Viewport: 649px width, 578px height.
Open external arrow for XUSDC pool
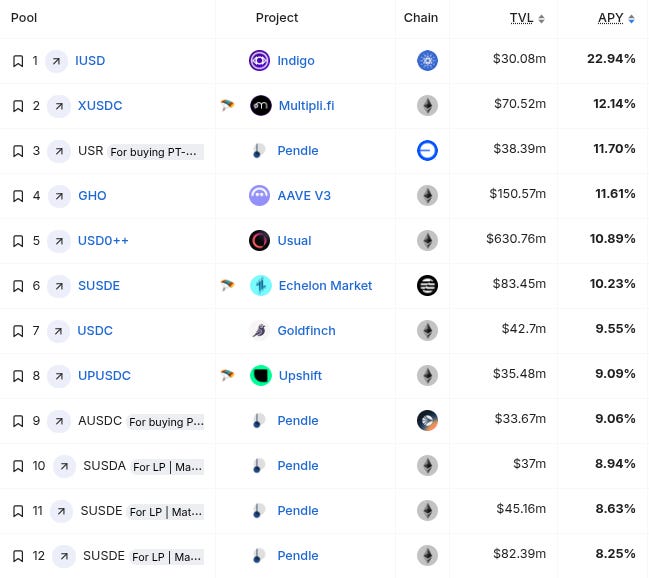coord(59,106)
